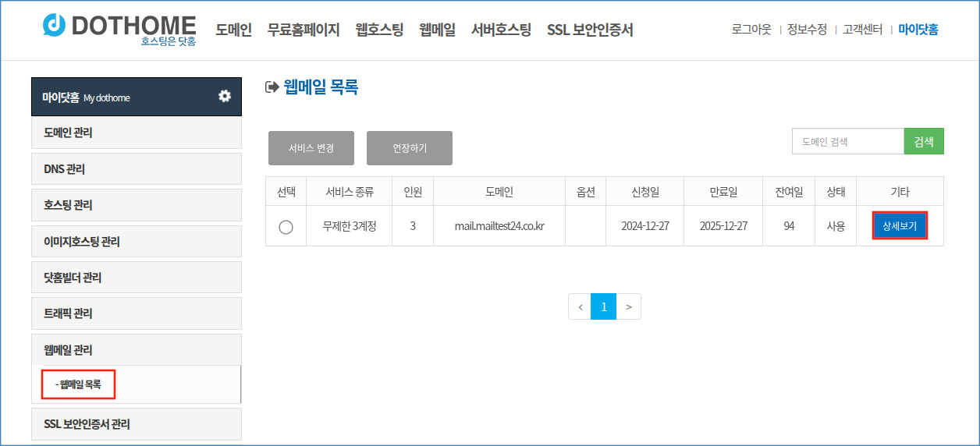The height and width of the screenshot is (446, 980).
Task: Expand 도메인 관리 in sidebar
Action: click(137, 133)
